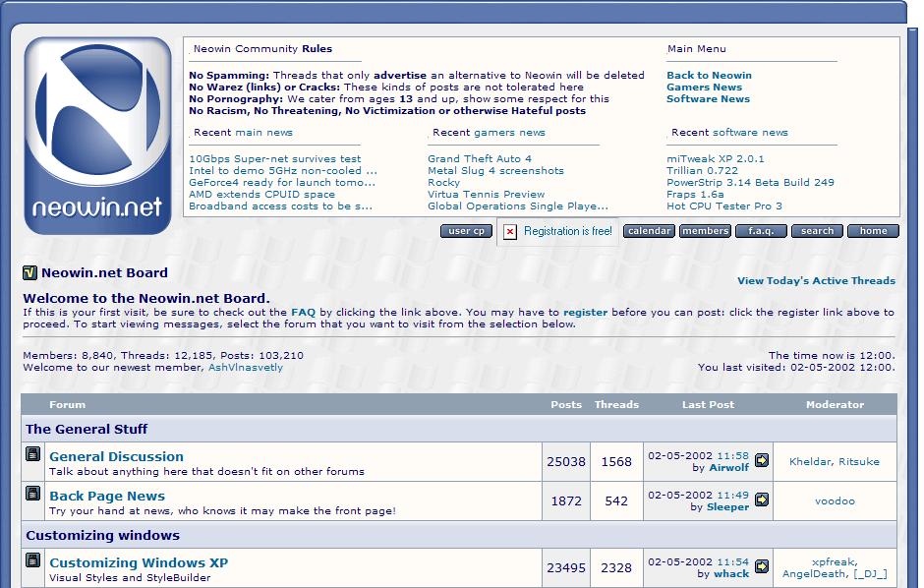Click the neowin.net logo image
This screenshot has width=924, height=588.
coord(98,136)
